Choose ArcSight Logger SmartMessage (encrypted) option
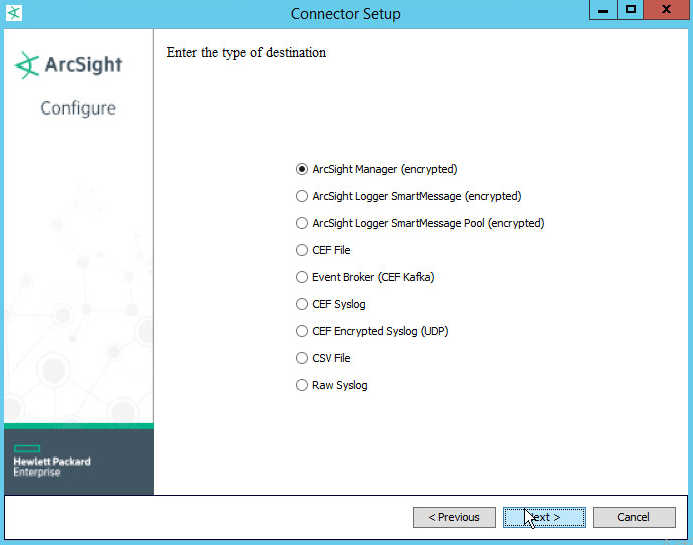 pos(302,196)
